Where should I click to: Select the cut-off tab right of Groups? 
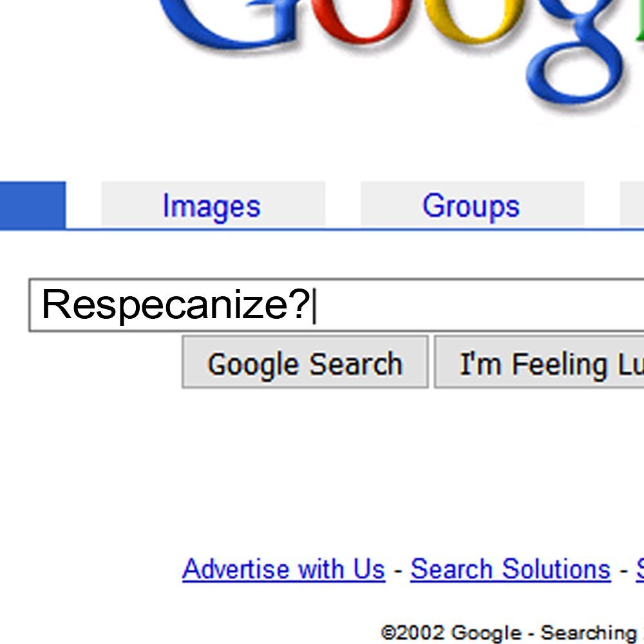(632, 205)
